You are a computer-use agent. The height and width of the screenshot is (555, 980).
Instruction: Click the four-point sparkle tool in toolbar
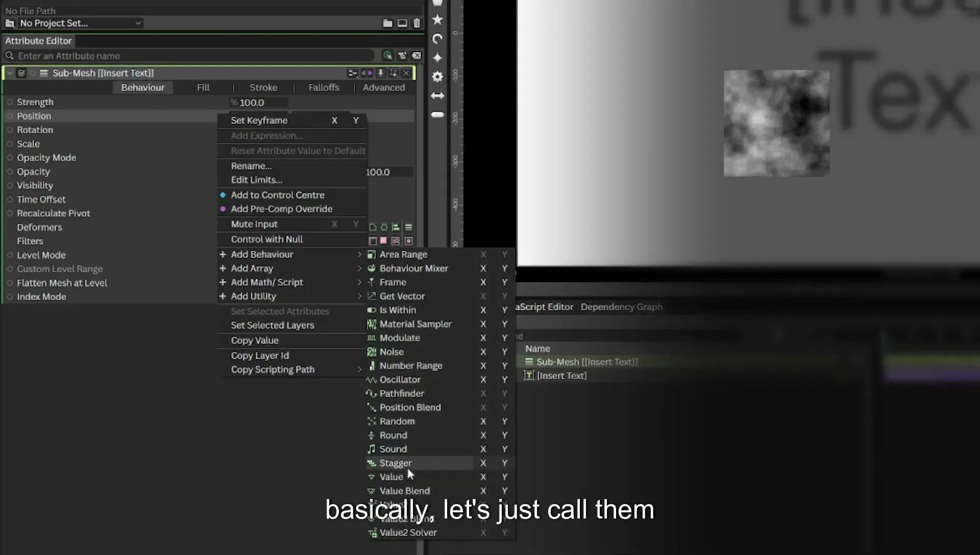pyautogui.click(x=437, y=58)
